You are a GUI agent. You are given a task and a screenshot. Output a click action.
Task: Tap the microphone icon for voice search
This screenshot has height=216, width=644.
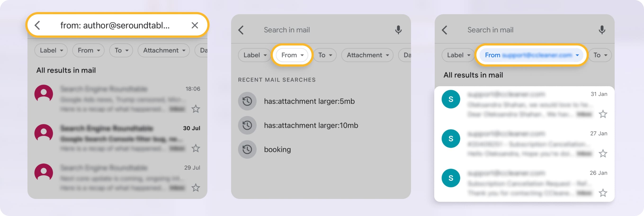click(x=398, y=30)
